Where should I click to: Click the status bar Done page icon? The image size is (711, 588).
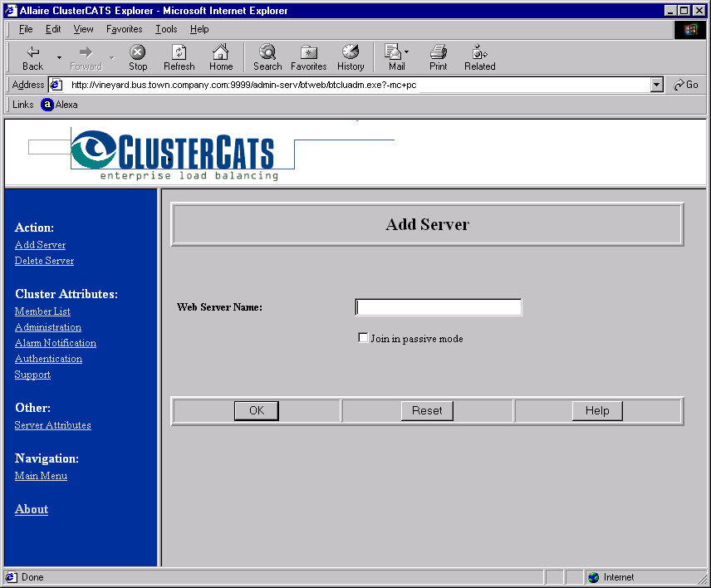coord(11,577)
